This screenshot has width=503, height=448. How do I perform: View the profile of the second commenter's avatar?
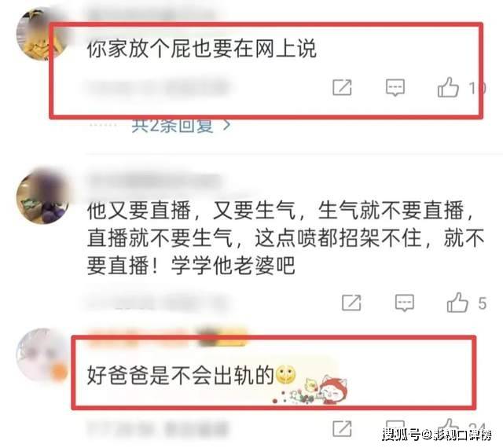(42, 196)
